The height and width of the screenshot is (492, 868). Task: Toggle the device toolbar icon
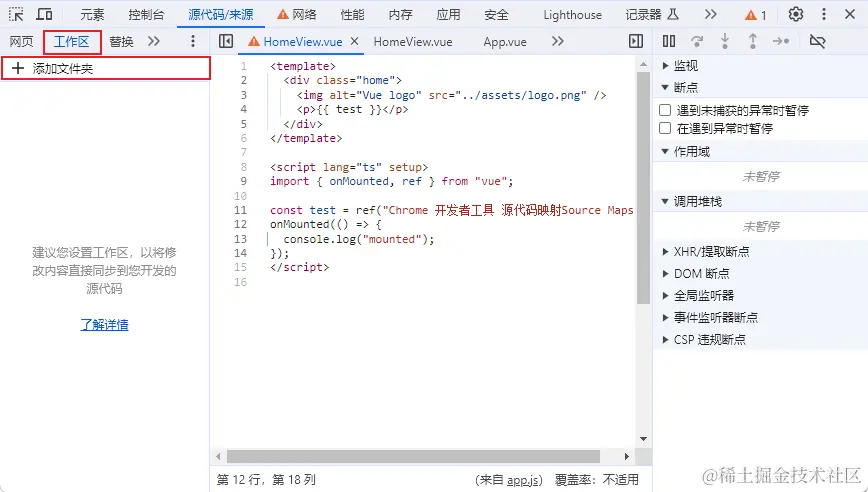(44, 14)
